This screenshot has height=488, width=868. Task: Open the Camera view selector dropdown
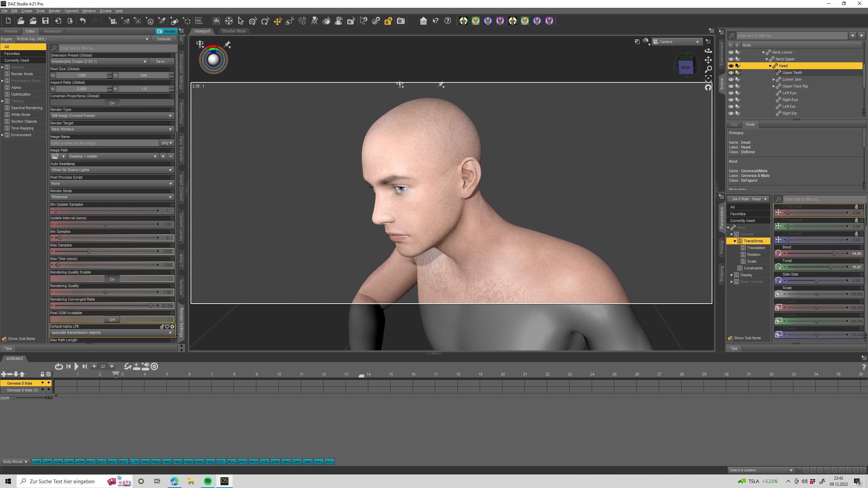pos(676,42)
